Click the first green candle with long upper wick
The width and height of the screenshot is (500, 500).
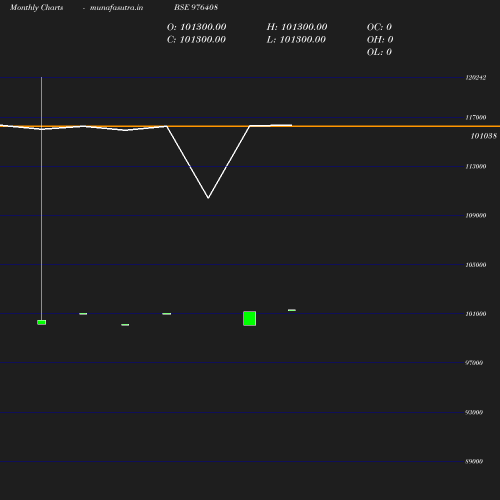point(42,322)
